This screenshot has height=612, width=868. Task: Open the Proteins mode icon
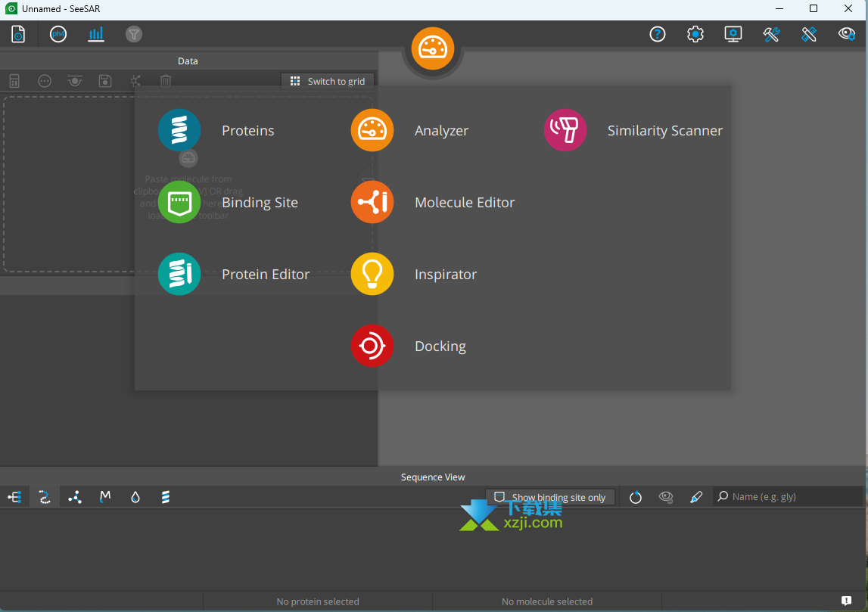[179, 131]
